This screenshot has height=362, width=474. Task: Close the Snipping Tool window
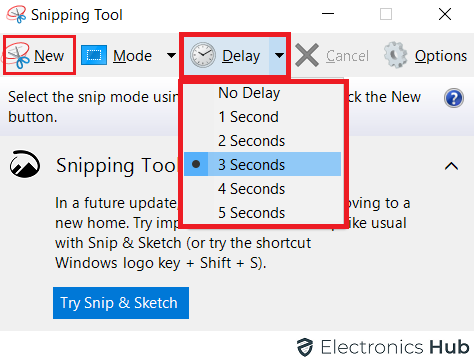[x=445, y=14]
